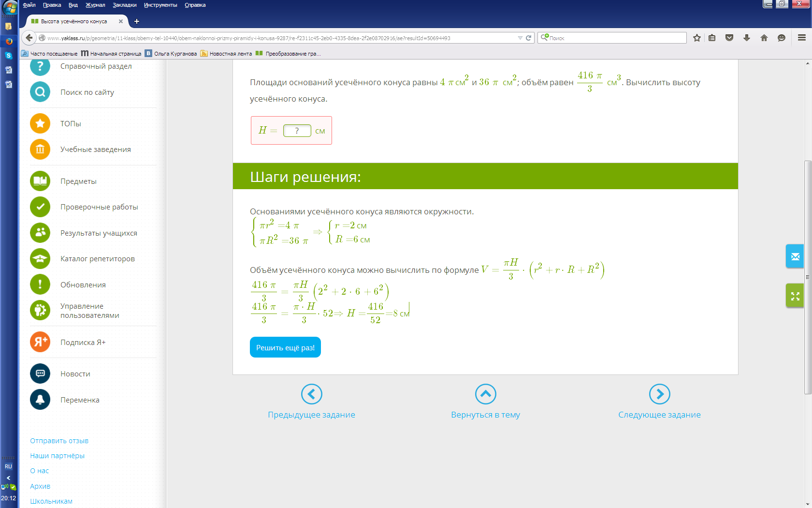This screenshot has width=812, height=508.
Task: Open the О нас link
Action: [39, 471]
